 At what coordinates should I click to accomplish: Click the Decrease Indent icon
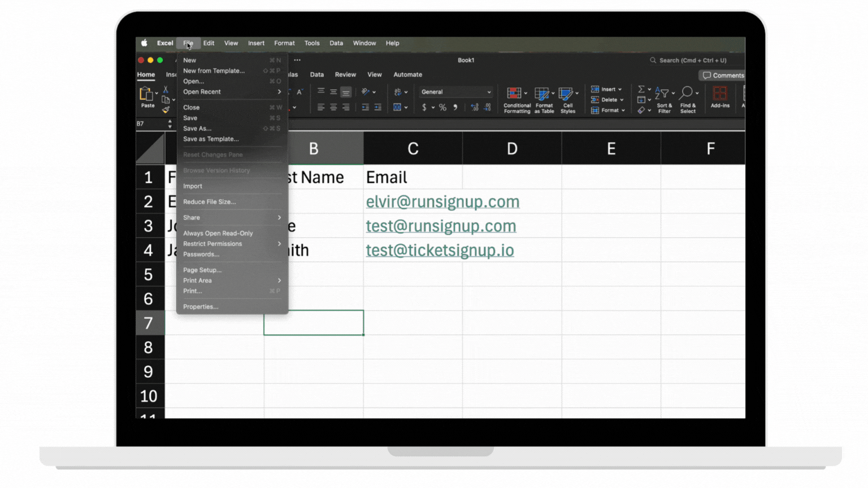365,107
